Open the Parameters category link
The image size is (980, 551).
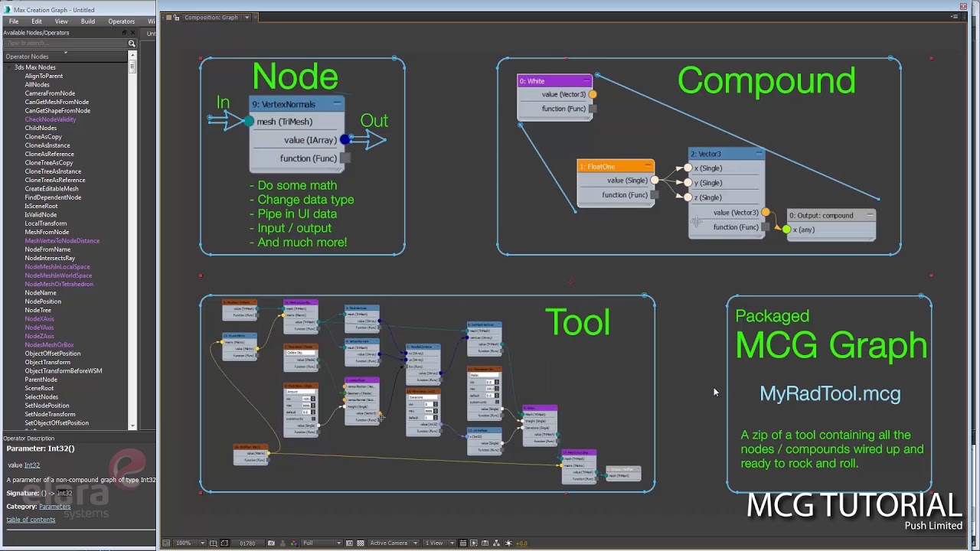54,507
